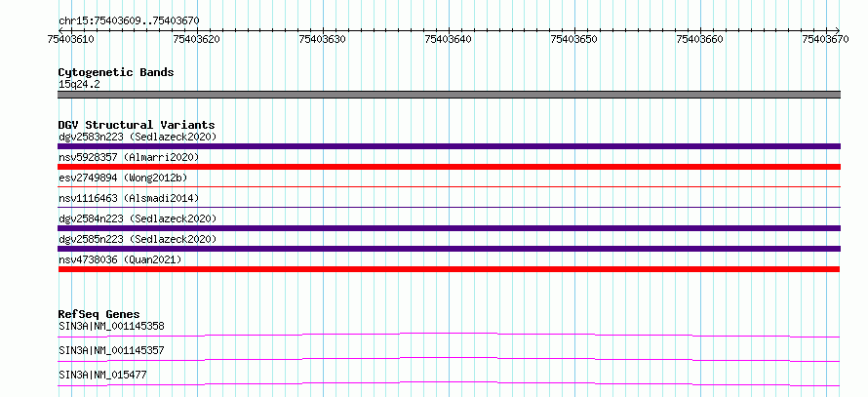Click the DGV Structural Variants track title
The height and width of the screenshot is (397, 868).
point(137,125)
